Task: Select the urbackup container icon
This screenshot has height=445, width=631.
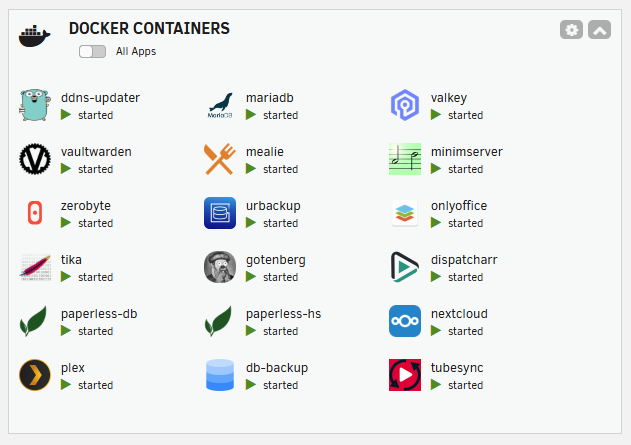Action: coord(220,213)
